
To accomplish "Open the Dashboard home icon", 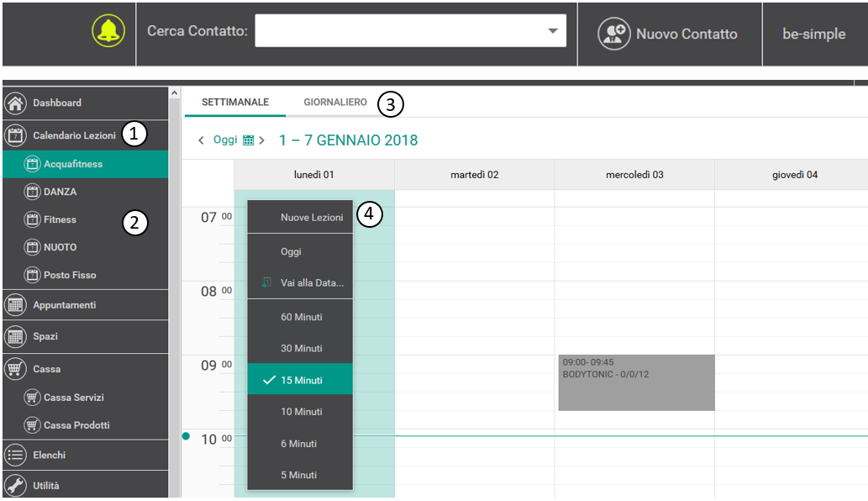I will [x=15, y=103].
